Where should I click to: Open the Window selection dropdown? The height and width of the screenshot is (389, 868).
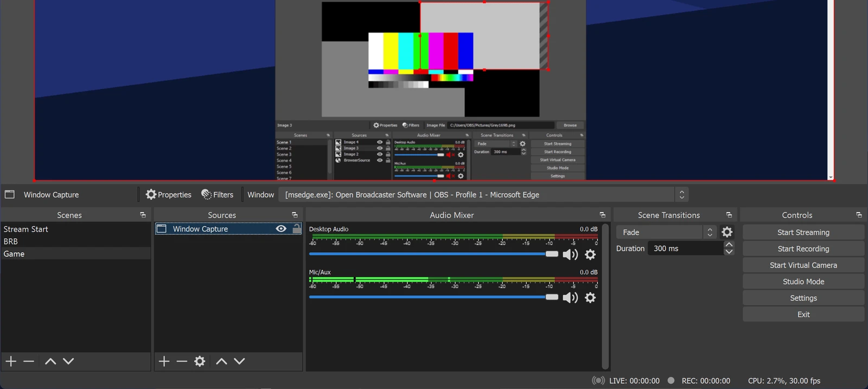tap(483, 195)
